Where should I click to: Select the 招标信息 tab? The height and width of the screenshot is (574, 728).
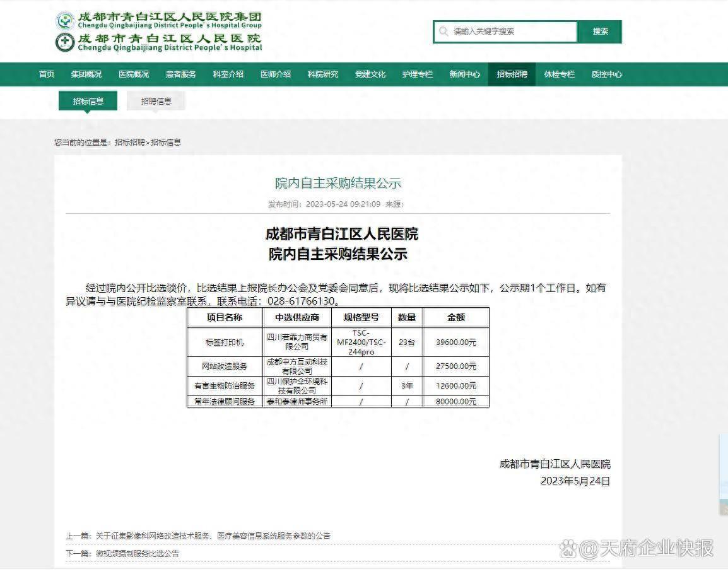pyautogui.click(x=88, y=101)
